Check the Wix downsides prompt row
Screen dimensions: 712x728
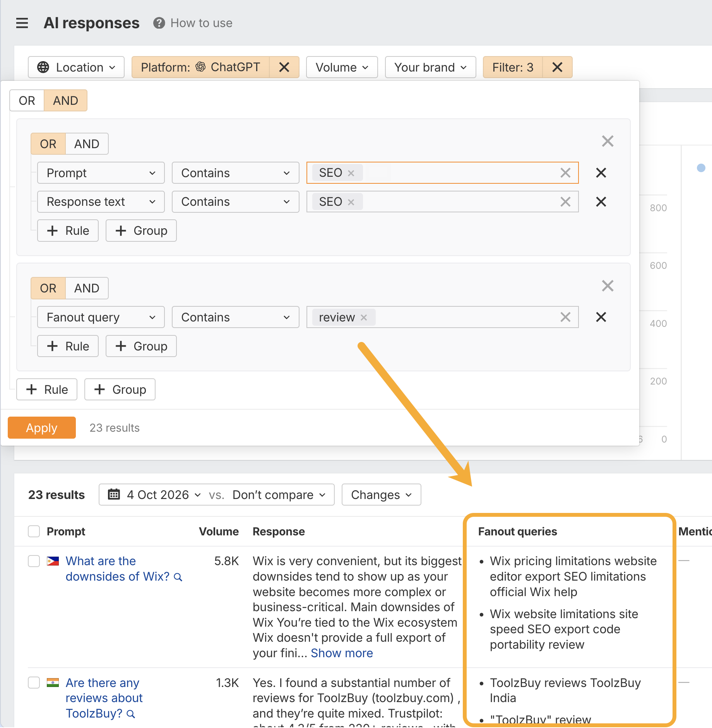point(34,561)
